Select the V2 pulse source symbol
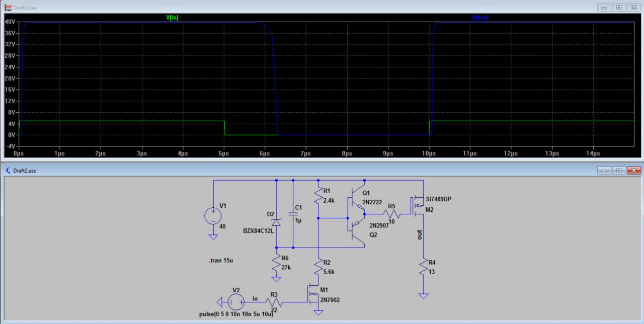Image resolution: width=644 pixels, height=324 pixels. coord(235,302)
